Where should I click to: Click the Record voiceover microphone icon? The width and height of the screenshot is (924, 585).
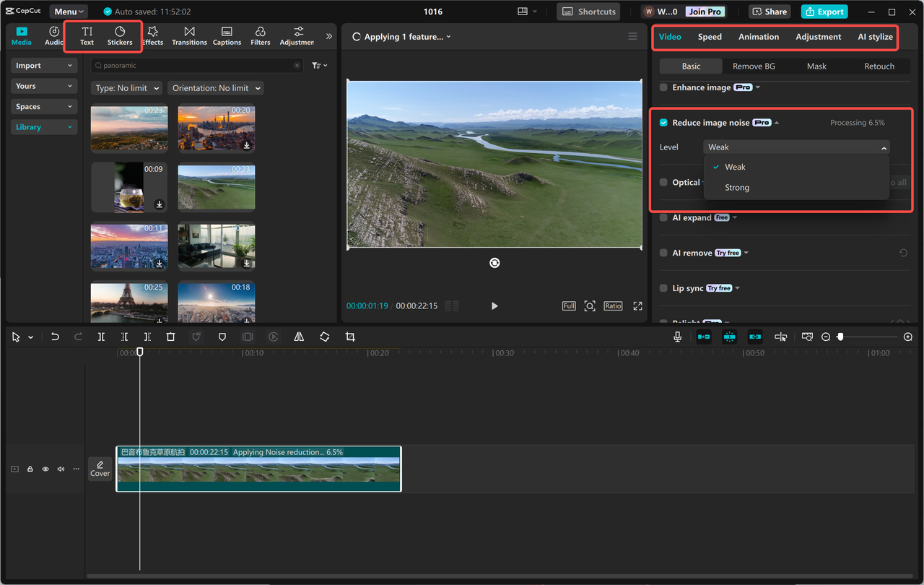tap(677, 336)
